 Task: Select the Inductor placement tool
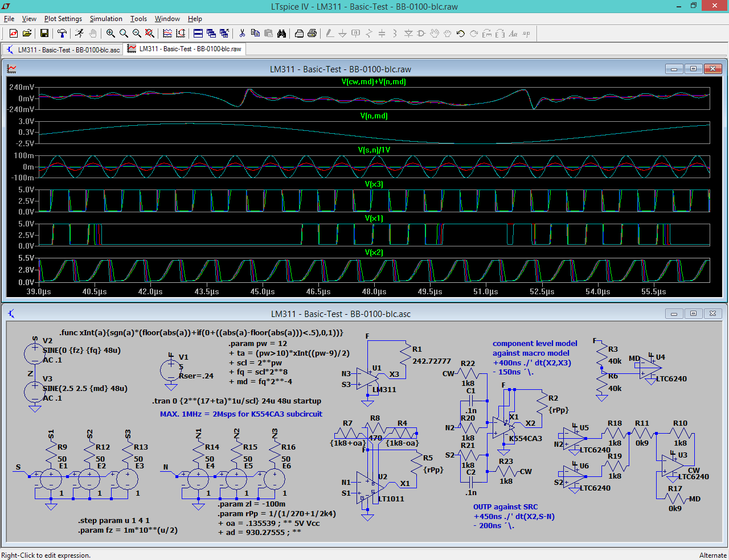395,34
